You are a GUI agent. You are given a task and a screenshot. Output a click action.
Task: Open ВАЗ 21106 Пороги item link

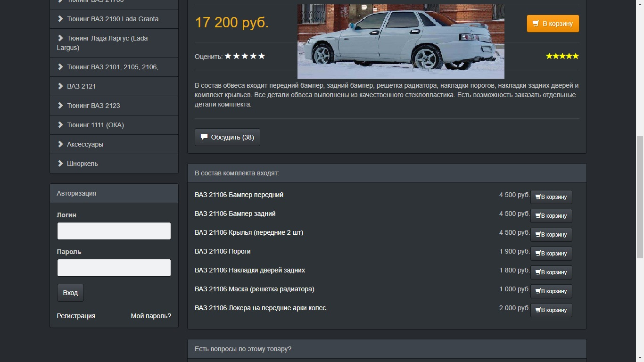pyautogui.click(x=223, y=251)
